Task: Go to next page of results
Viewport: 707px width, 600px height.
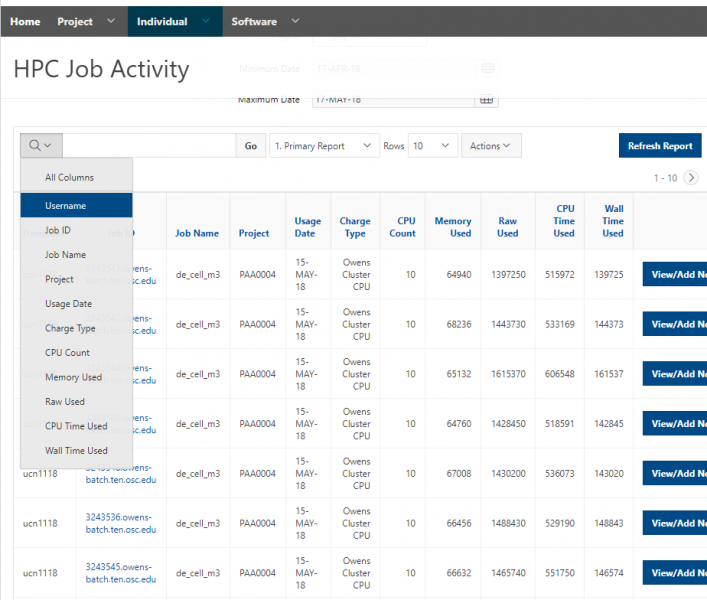Action: [x=691, y=178]
